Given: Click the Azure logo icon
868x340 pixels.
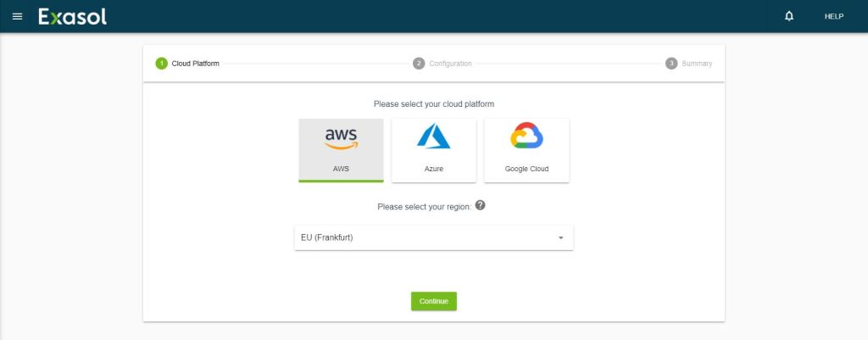Looking at the screenshot, I should click(x=434, y=137).
